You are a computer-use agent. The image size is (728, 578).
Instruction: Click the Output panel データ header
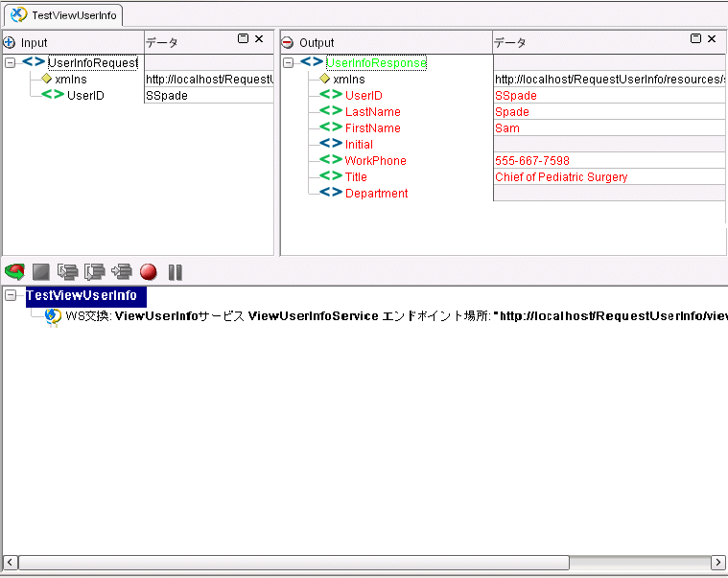(x=509, y=43)
